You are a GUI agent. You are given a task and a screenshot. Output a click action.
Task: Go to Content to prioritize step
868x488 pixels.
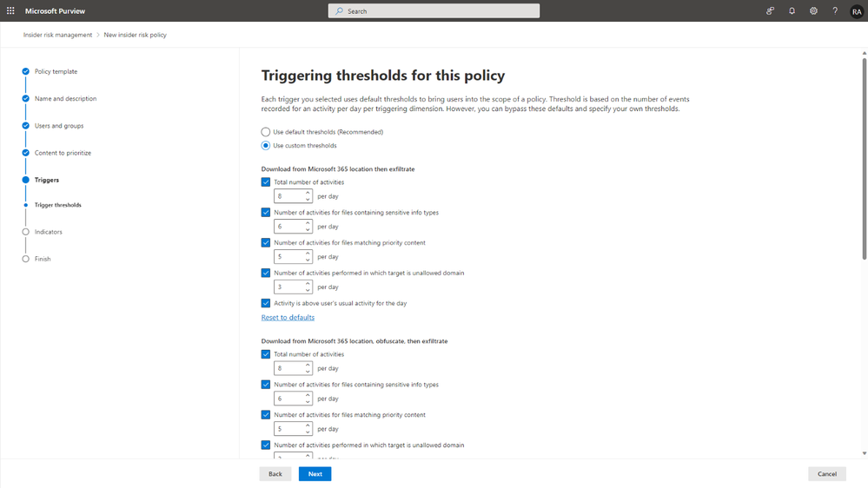(63, 153)
